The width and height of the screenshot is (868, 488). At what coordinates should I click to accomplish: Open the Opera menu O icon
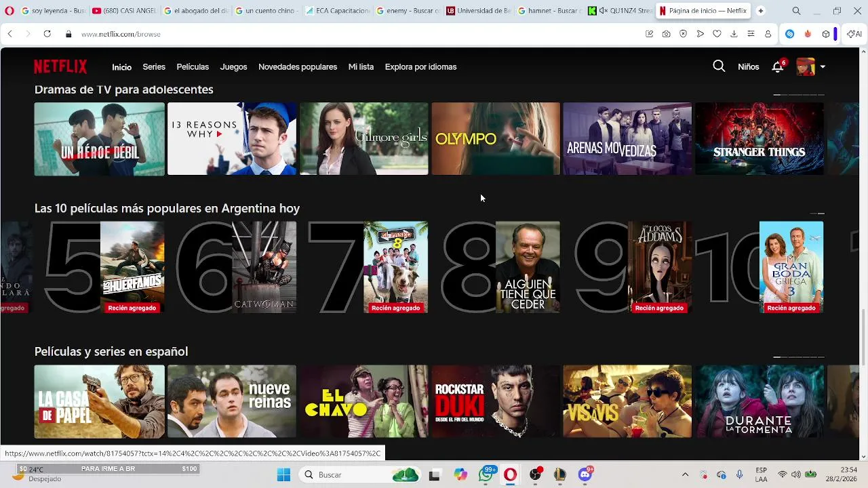[x=9, y=11]
